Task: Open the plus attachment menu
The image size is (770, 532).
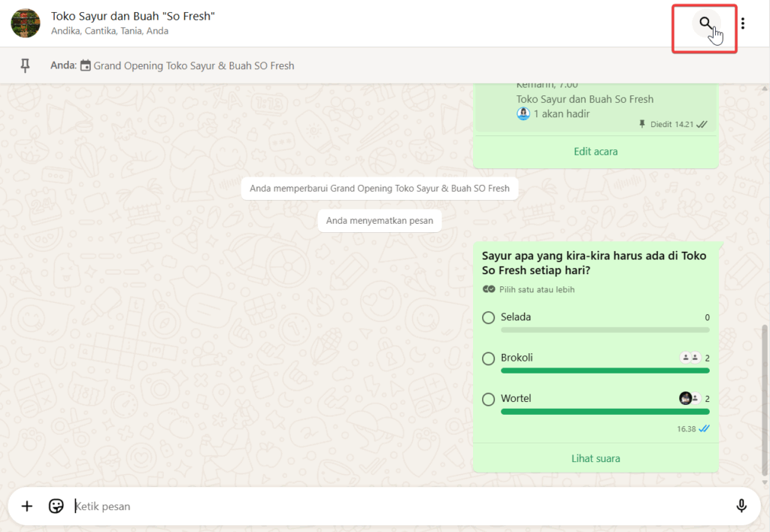Action: (x=27, y=506)
